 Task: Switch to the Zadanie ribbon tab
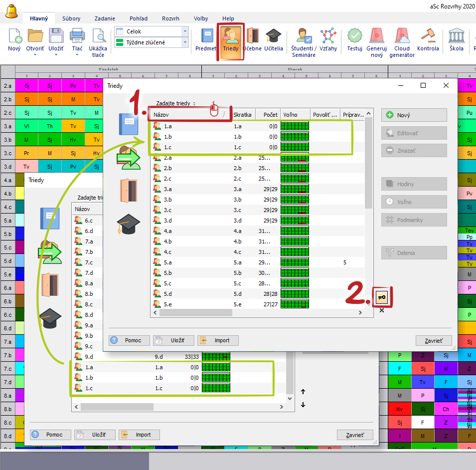(104, 18)
